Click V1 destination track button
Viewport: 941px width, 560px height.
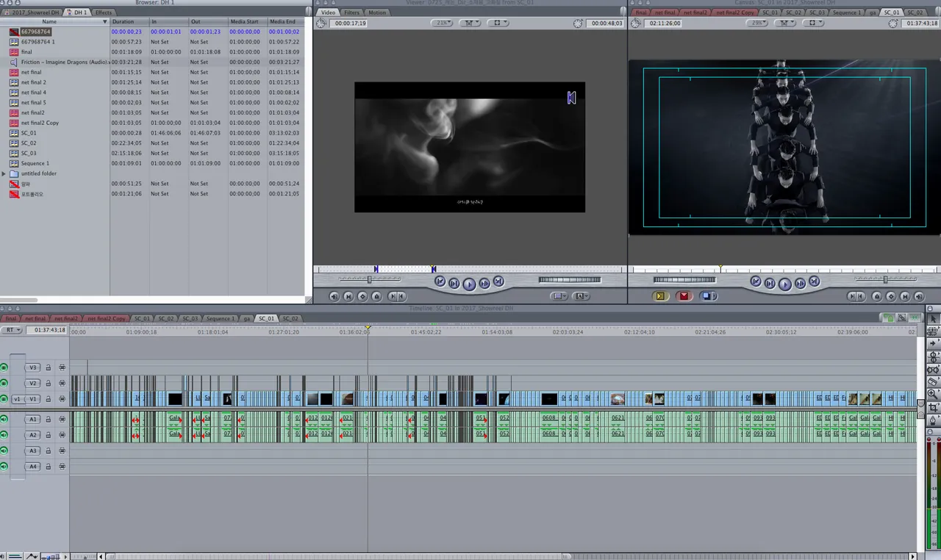(33, 399)
